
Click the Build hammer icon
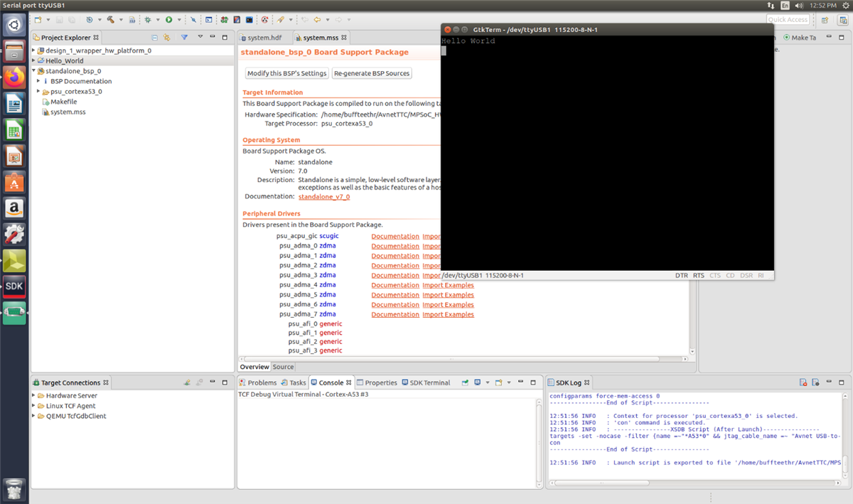tap(111, 20)
